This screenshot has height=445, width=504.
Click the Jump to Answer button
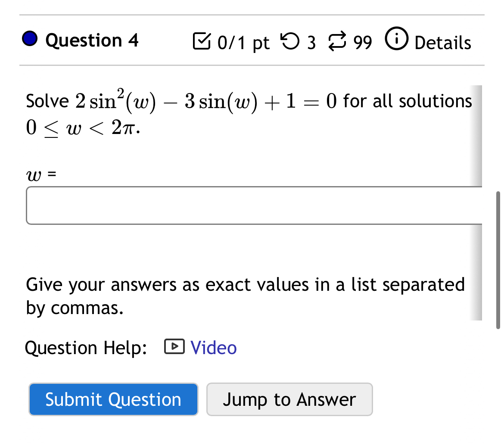[x=289, y=399]
